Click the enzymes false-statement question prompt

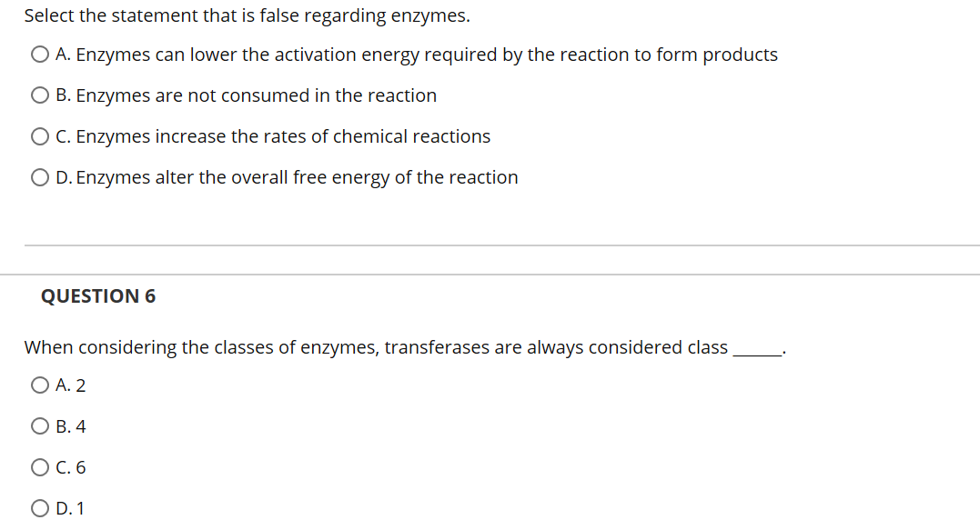247,15
